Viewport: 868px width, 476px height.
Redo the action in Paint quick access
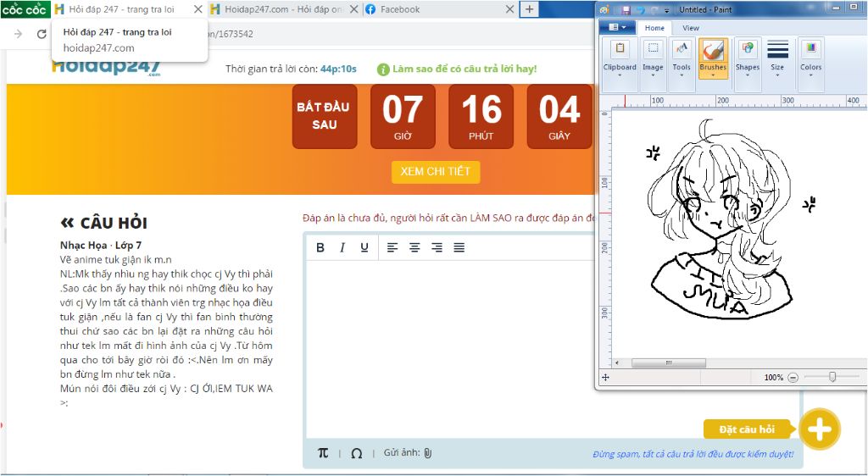pyautogui.click(x=654, y=10)
